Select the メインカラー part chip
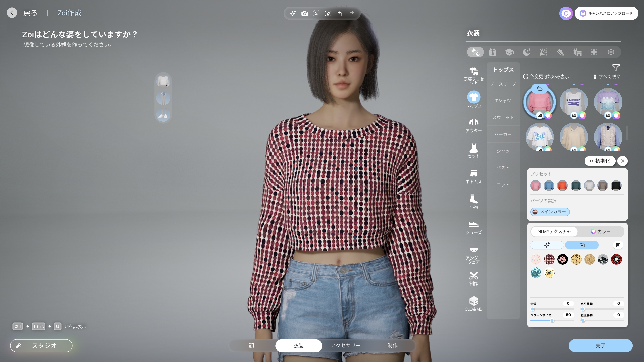The height and width of the screenshot is (362, 644). tap(550, 212)
